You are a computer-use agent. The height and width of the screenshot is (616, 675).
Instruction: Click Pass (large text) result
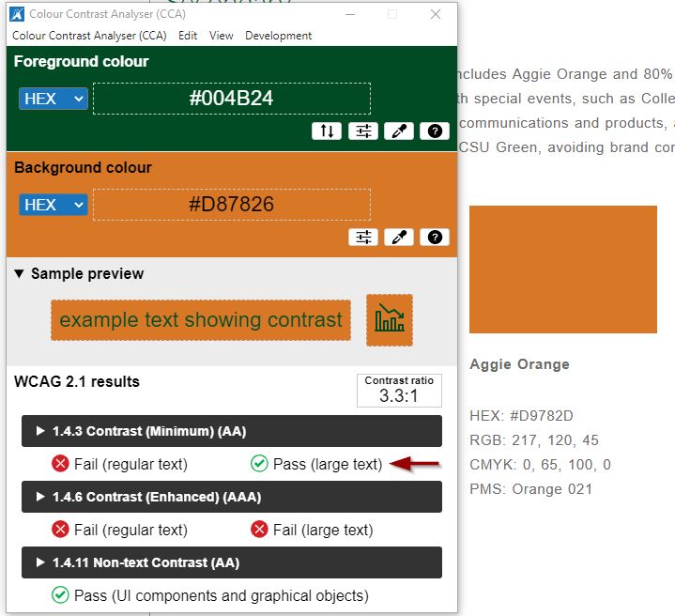(x=316, y=464)
